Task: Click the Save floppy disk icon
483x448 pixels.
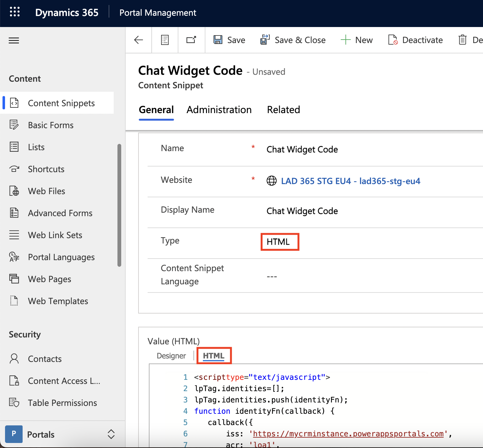Action: 218,40
